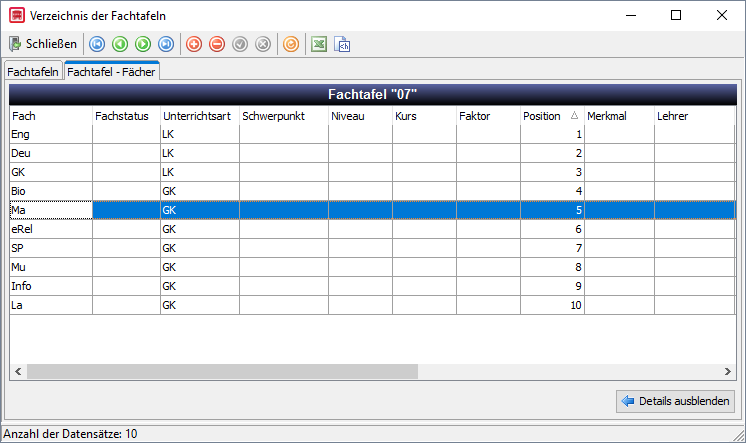Click the Anzahl der Datensätze status text

pyautogui.click(x=70, y=434)
